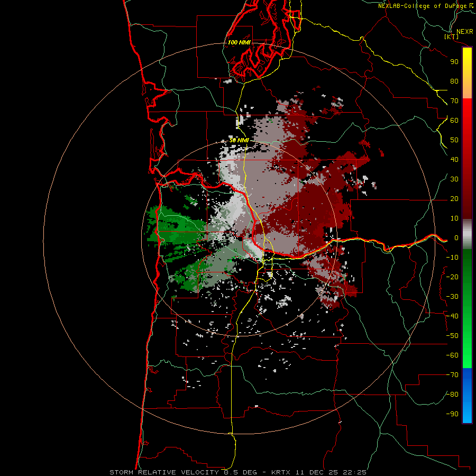Screen dimensions: 476x476
Task: Click the -50 knot scale label
Action: click(x=452, y=336)
